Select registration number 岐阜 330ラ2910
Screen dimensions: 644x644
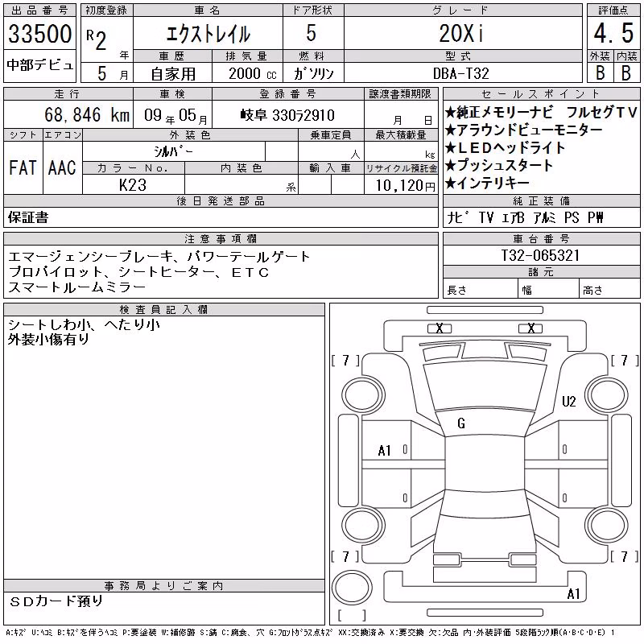pos(287,115)
